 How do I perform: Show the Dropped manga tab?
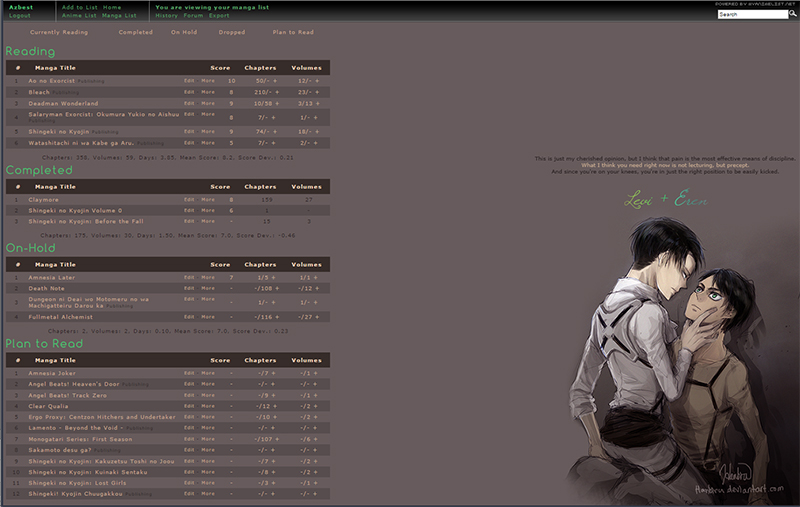click(232, 32)
